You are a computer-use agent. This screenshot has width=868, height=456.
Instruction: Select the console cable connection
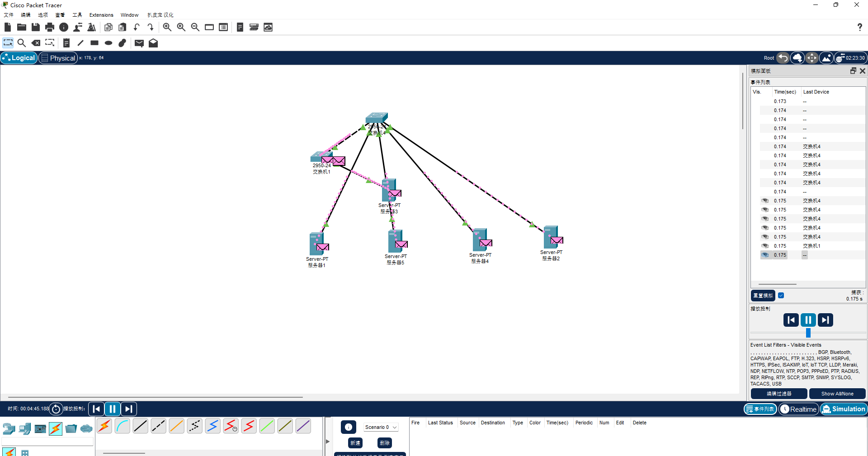click(123, 426)
